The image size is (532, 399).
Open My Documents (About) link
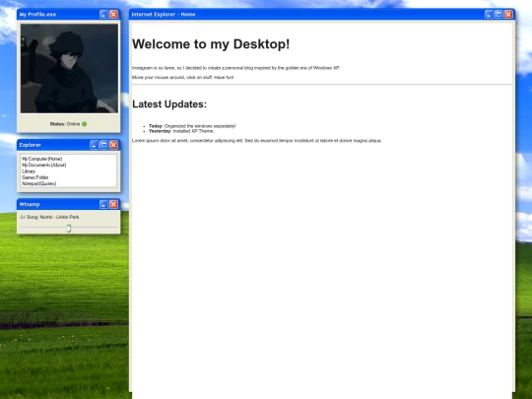click(44, 165)
